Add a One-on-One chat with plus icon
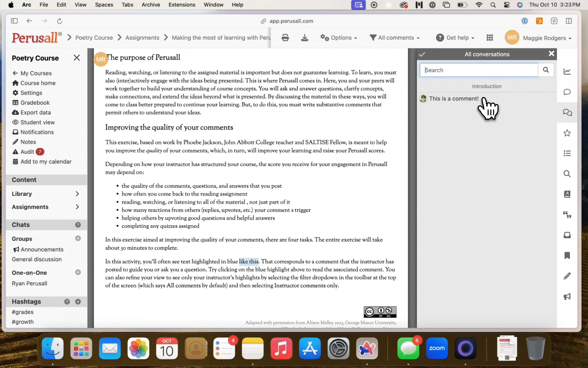588x368 pixels. (x=78, y=272)
